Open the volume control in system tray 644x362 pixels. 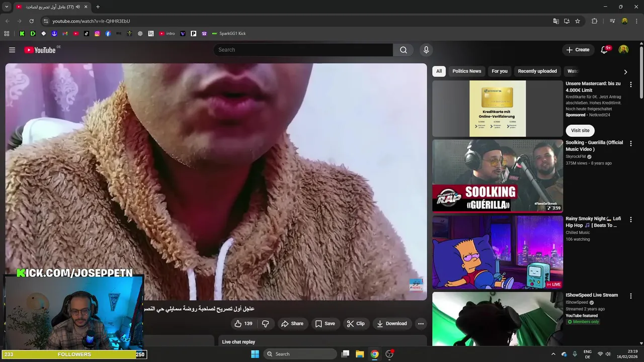tap(608, 354)
